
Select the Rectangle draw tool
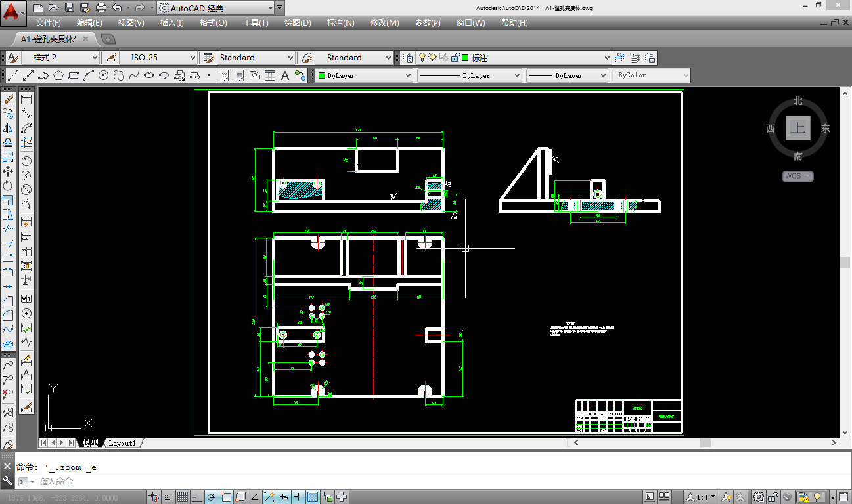74,75
